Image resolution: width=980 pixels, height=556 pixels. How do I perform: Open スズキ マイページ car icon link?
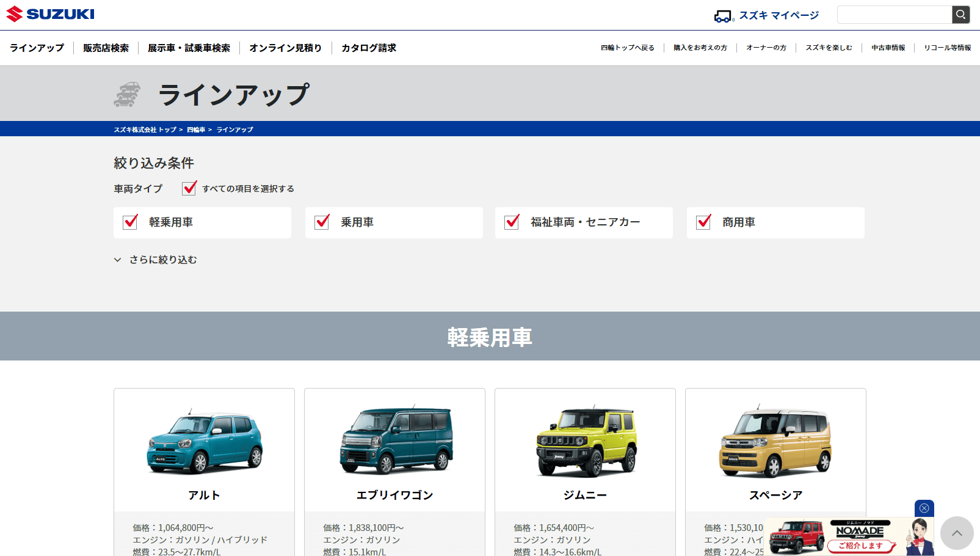click(724, 16)
